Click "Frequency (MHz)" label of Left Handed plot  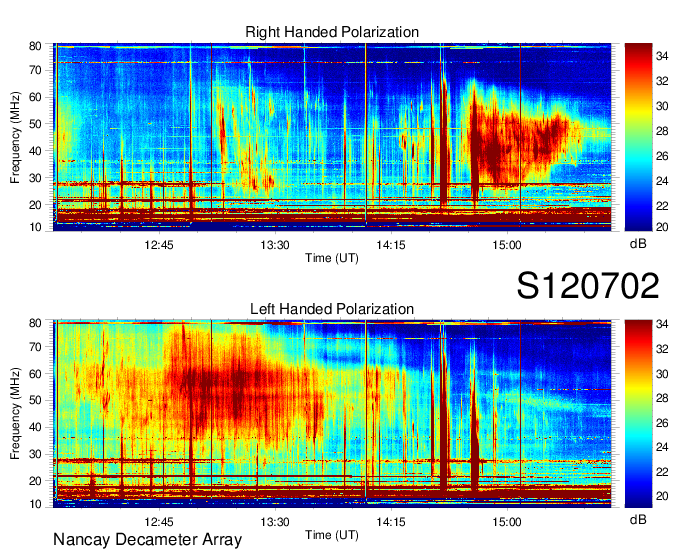(x=15, y=414)
